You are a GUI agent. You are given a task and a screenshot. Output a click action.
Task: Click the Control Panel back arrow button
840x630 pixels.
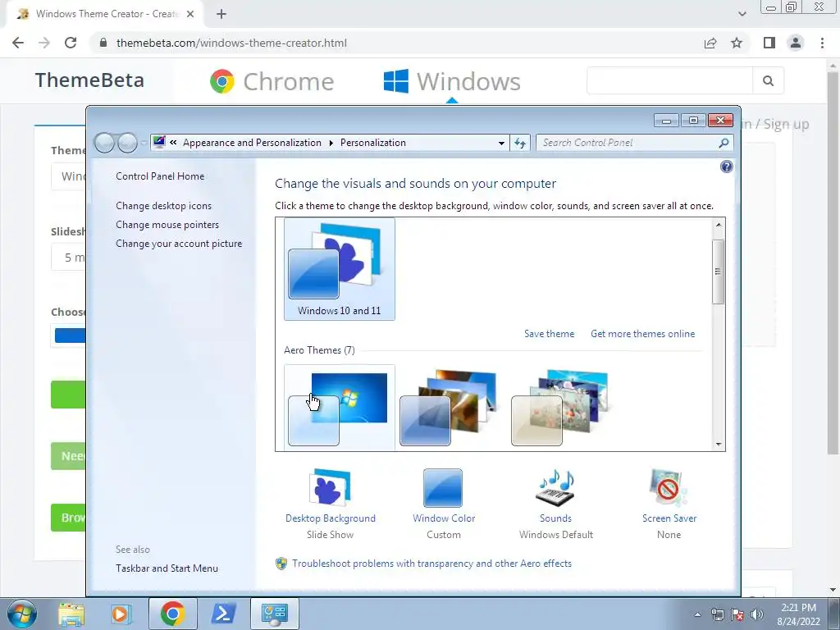point(104,143)
